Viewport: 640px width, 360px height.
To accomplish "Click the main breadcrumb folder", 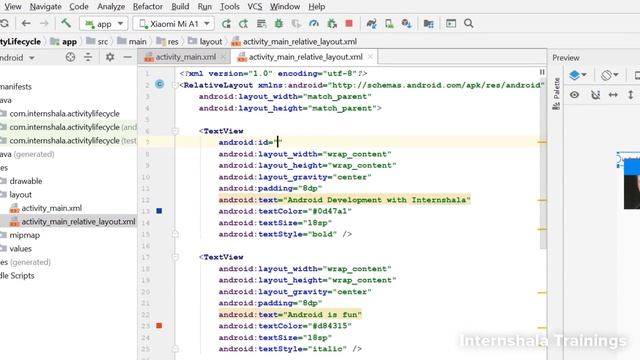I will 132,42.
